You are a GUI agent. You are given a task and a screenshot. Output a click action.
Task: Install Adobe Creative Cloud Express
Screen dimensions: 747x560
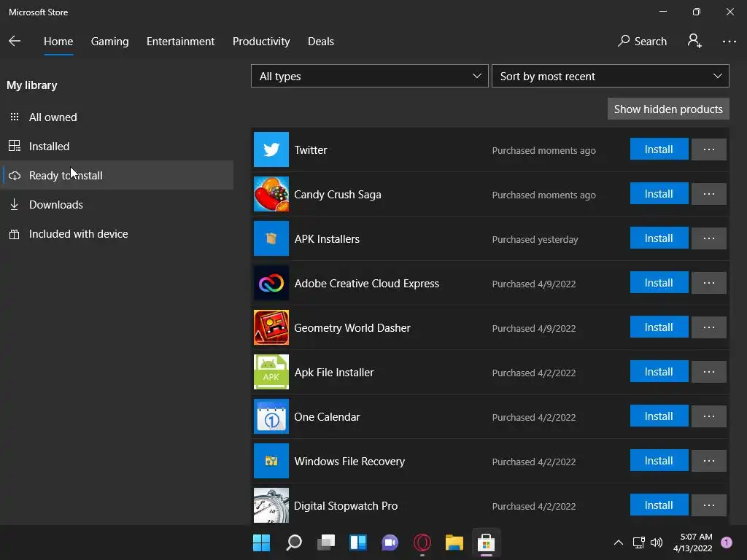pyautogui.click(x=659, y=282)
